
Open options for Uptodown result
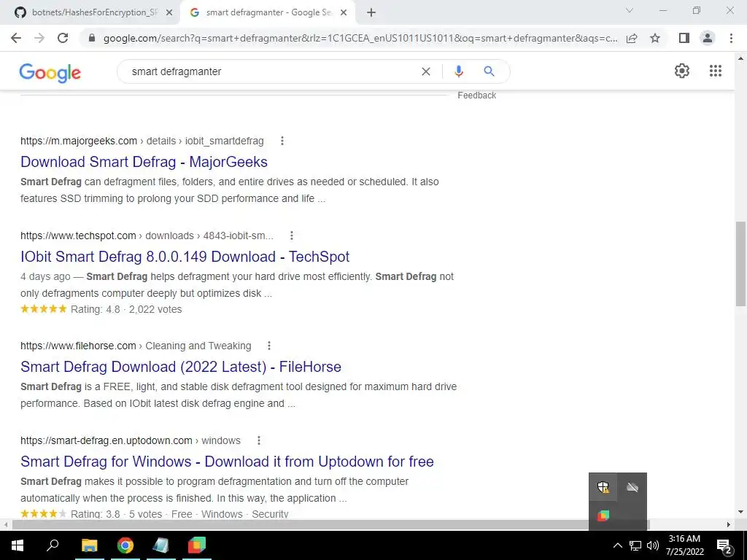tap(259, 440)
